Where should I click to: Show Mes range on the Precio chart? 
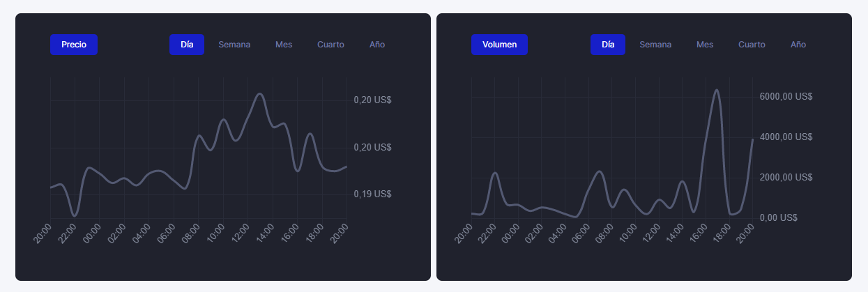click(284, 45)
